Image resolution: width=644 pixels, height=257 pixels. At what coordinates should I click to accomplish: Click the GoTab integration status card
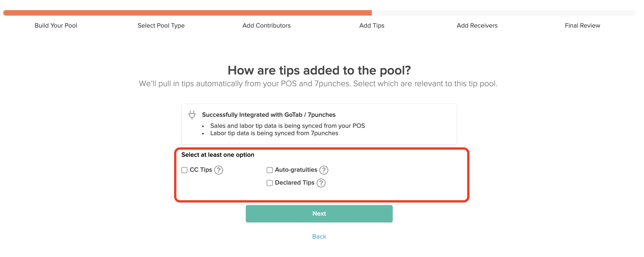click(x=319, y=124)
